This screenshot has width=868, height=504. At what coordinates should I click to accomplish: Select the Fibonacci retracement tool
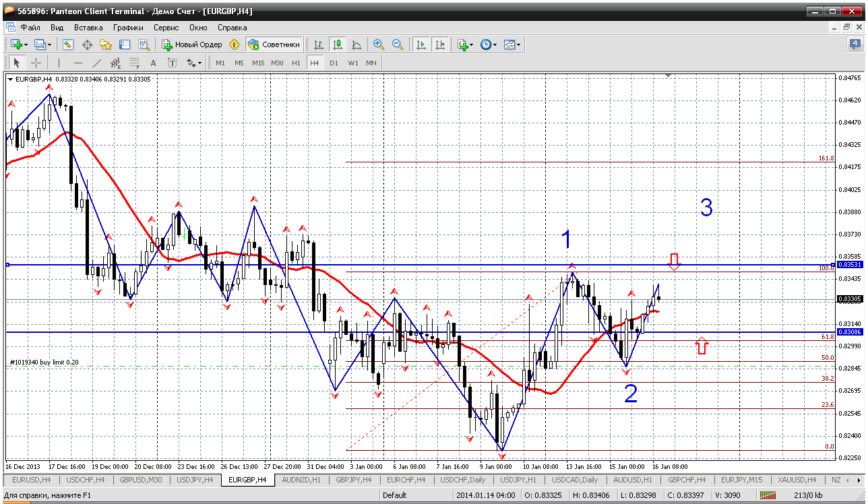(x=134, y=63)
